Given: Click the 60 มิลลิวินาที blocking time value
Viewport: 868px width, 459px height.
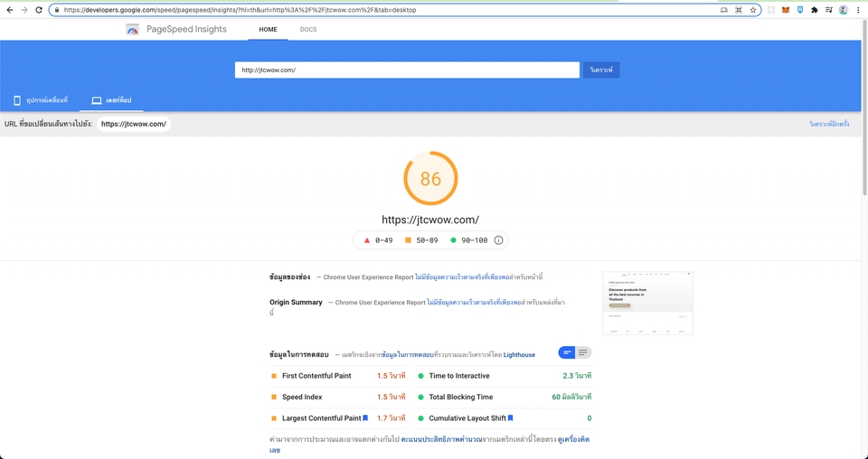Looking at the screenshot, I should 571,397.
